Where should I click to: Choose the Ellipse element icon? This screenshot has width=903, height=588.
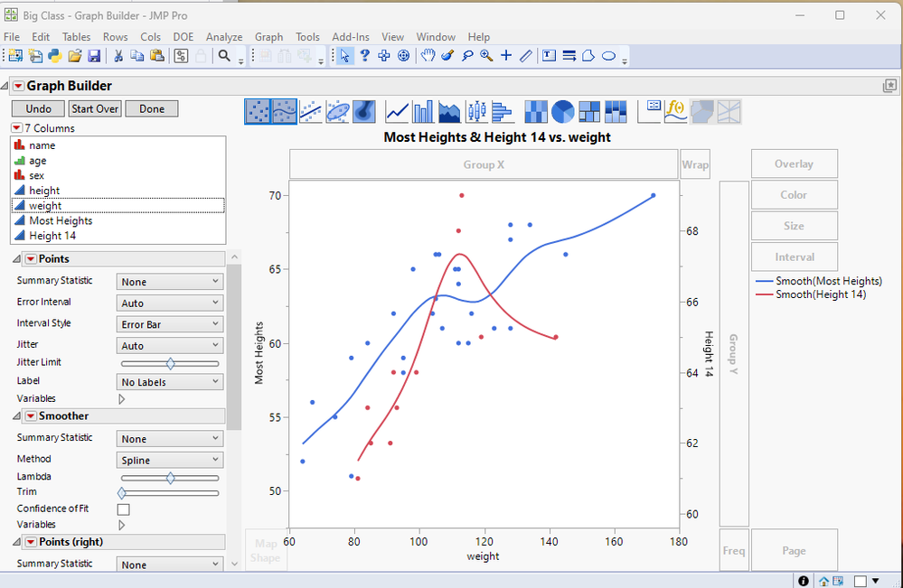click(x=337, y=111)
